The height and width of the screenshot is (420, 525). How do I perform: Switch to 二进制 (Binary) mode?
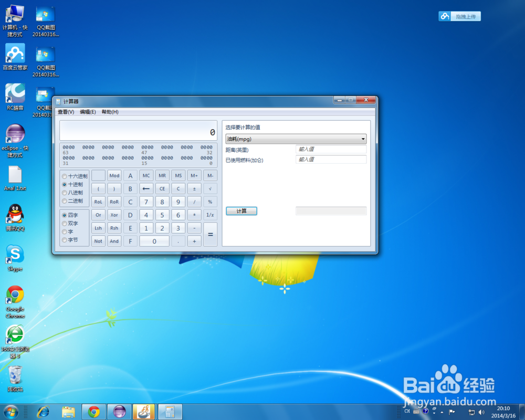point(74,201)
